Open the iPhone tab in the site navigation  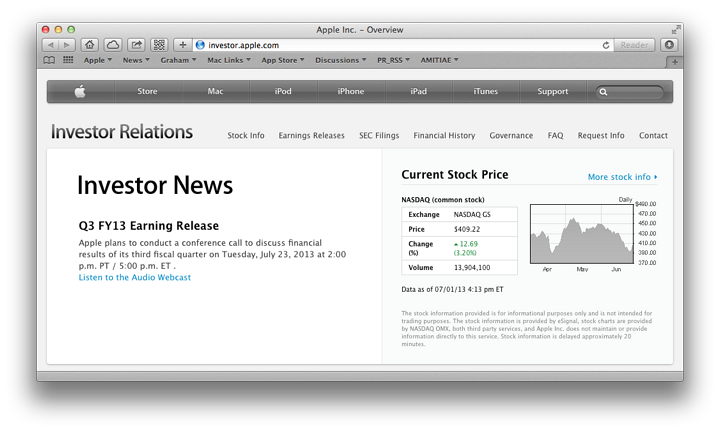click(351, 91)
